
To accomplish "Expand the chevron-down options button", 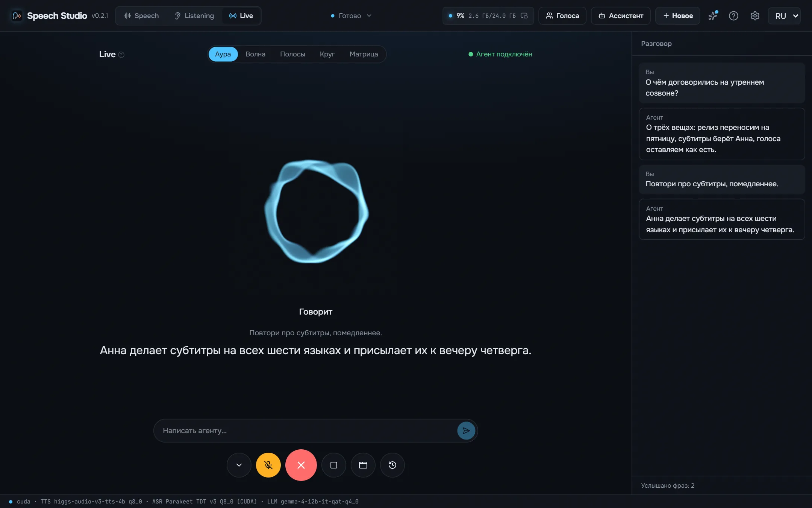I will [x=239, y=465].
